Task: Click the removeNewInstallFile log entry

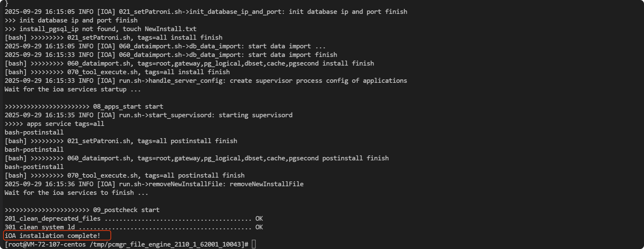Action: [x=154, y=184]
